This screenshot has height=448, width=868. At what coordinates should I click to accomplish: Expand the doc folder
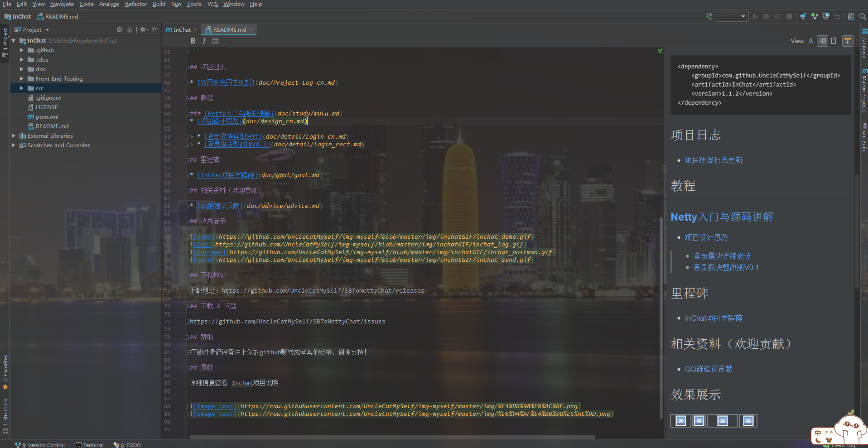(x=21, y=69)
